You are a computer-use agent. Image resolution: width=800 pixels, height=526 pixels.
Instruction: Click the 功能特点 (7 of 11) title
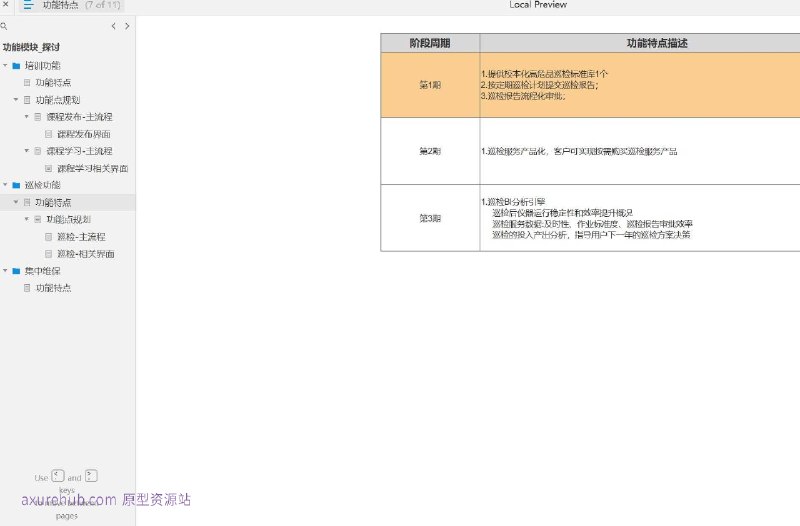pos(82,5)
